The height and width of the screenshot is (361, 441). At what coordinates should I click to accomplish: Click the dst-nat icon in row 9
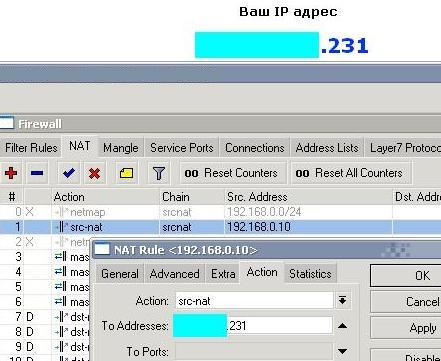click(x=62, y=347)
